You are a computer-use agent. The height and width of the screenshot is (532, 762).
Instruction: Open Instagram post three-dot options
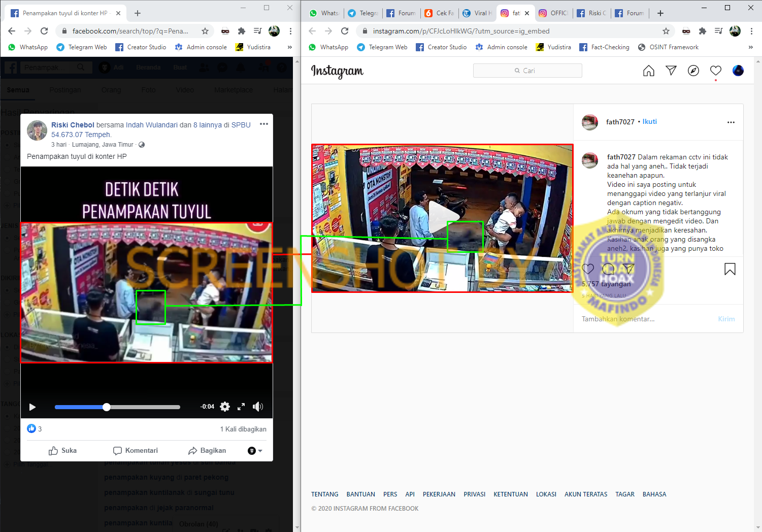pyautogui.click(x=731, y=122)
